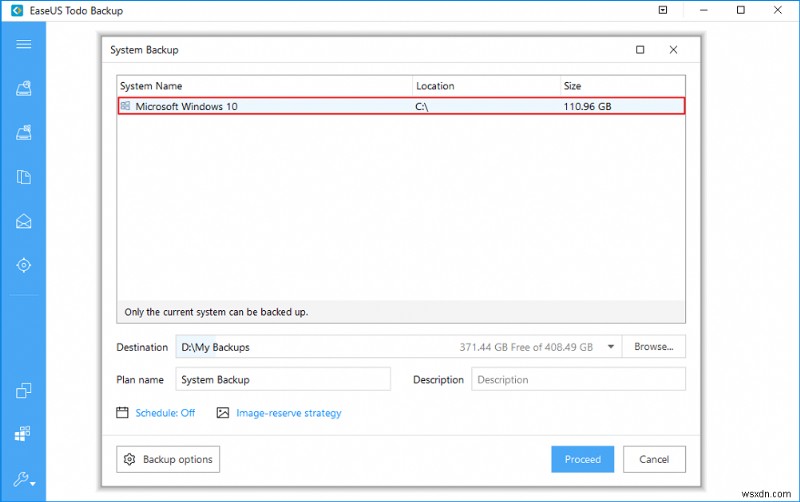
Task: Click the Plan name input field
Action: pyautogui.click(x=283, y=379)
